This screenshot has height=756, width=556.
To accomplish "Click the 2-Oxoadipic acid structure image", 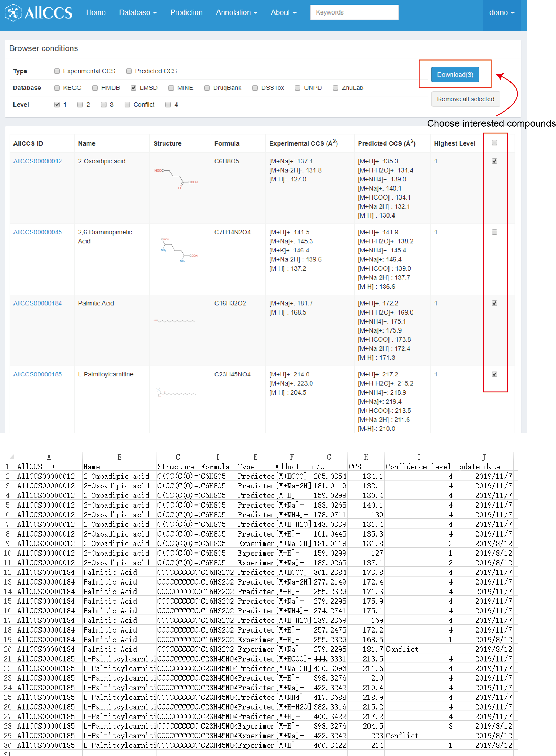I will click(x=176, y=179).
